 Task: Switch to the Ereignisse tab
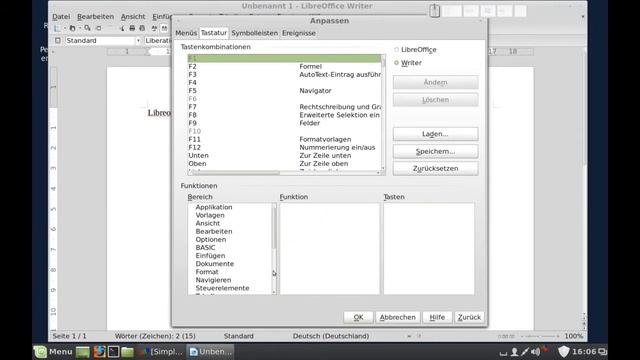point(299,33)
